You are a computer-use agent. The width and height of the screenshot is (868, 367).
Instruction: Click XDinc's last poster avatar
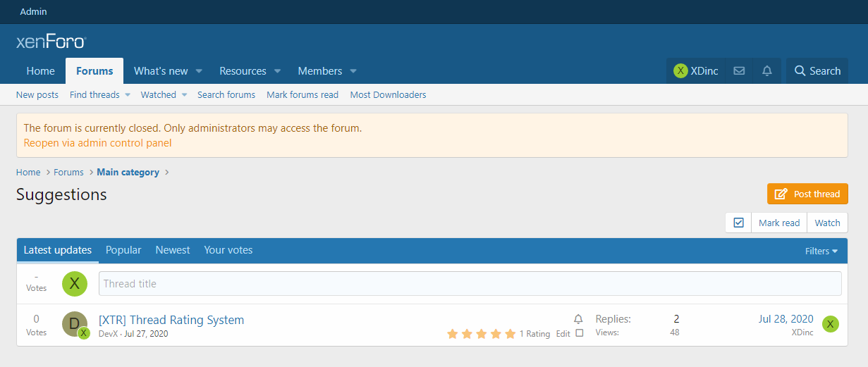(x=831, y=325)
